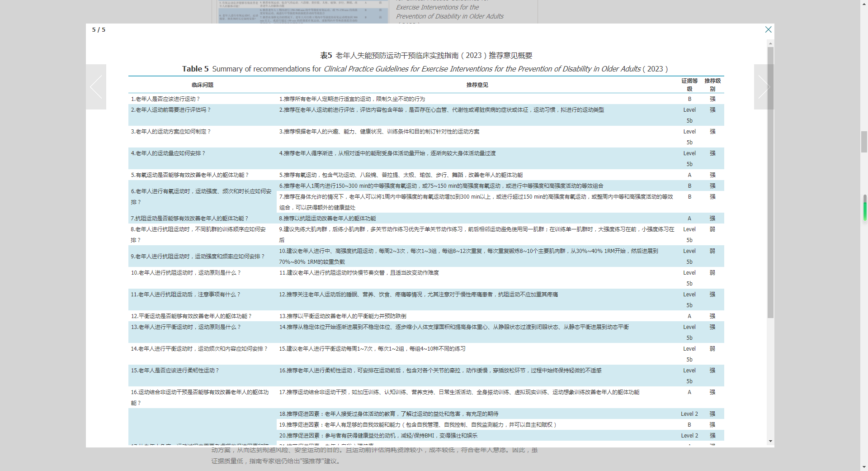The image size is (868, 471).
Task: Click the 5 / 5 image counter
Action: click(99, 30)
